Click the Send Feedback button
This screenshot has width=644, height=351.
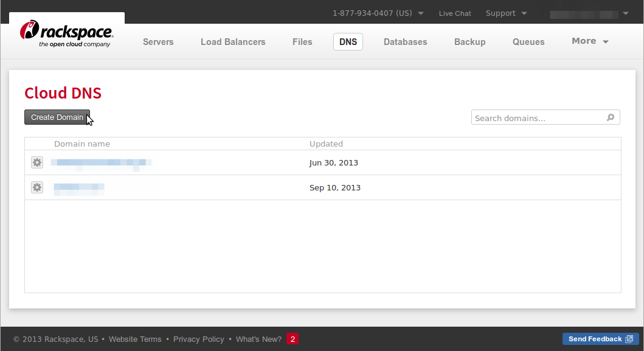click(x=600, y=339)
